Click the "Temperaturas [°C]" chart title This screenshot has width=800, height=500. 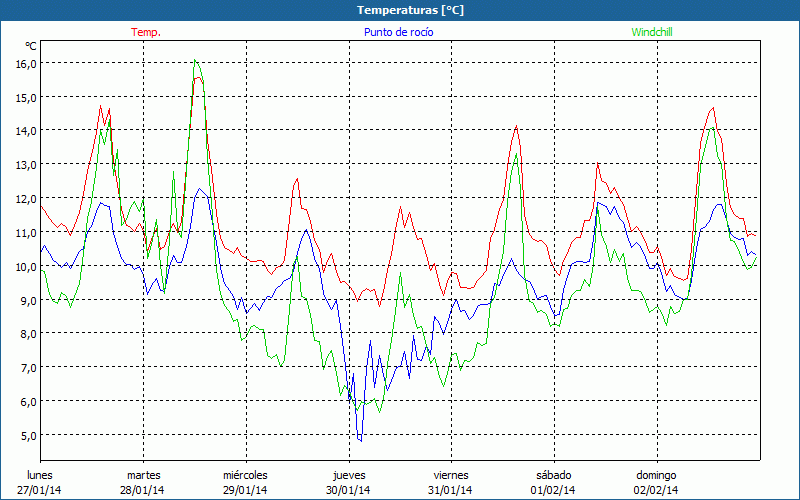410,9
